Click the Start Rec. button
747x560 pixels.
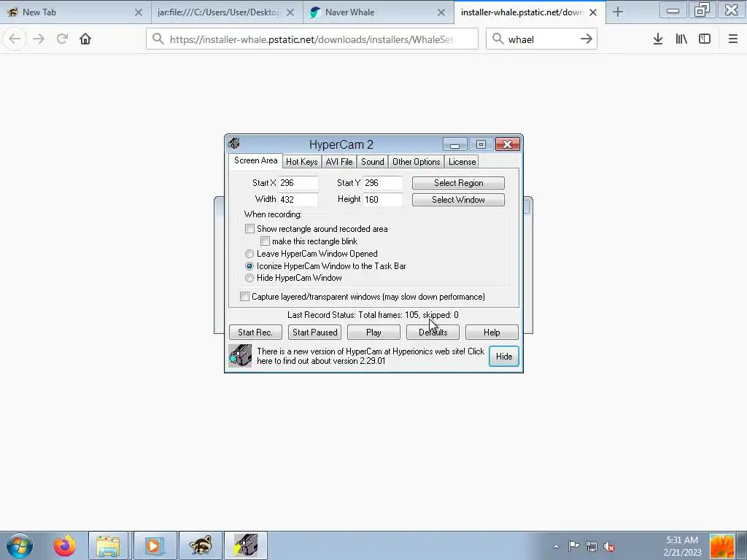click(x=255, y=332)
